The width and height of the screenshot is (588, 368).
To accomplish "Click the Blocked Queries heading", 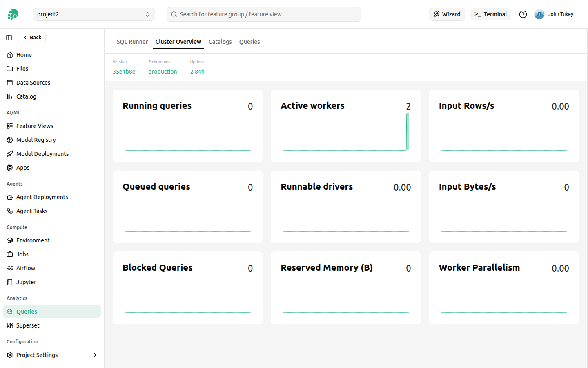I will tap(158, 268).
